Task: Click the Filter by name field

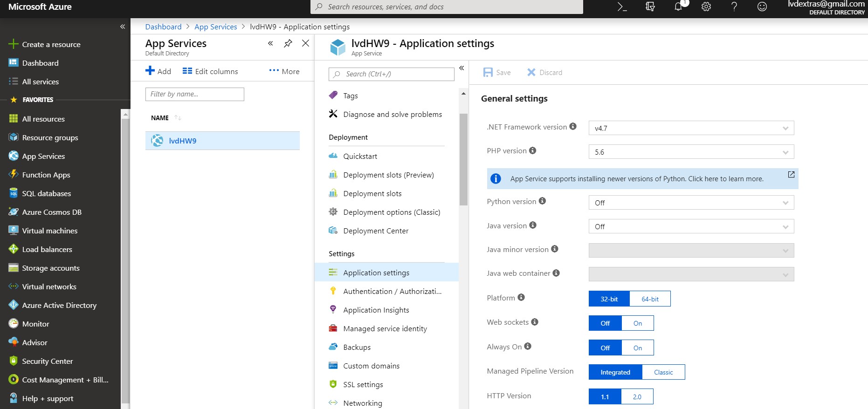Action: (x=194, y=94)
